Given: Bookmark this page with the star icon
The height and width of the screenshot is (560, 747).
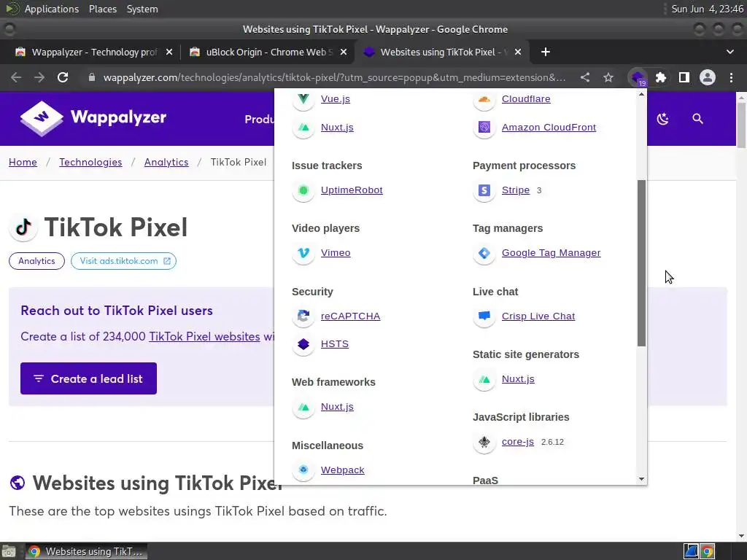Looking at the screenshot, I should click(608, 77).
